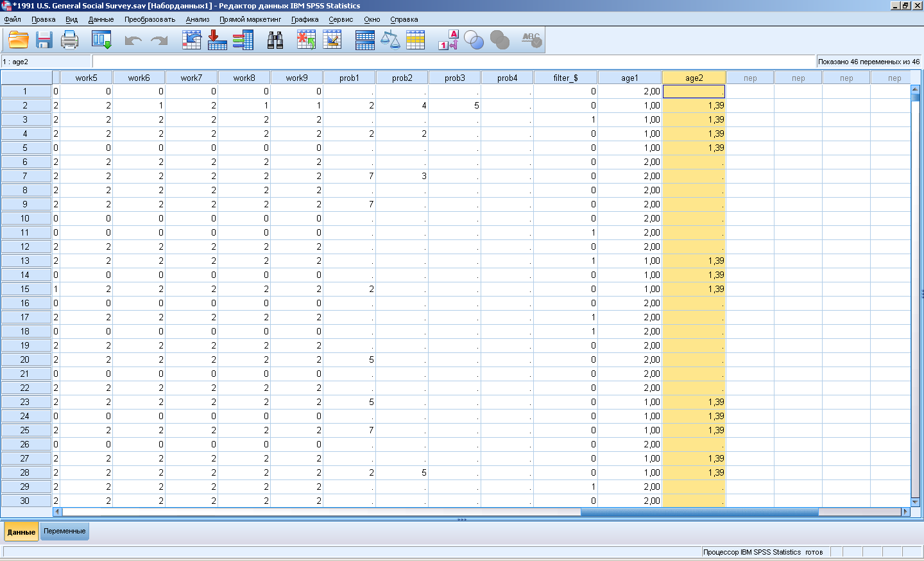Viewport: 924px width, 561px height.
Task: Insert variable toolbar icon
Action: click(x=332, y=40)
